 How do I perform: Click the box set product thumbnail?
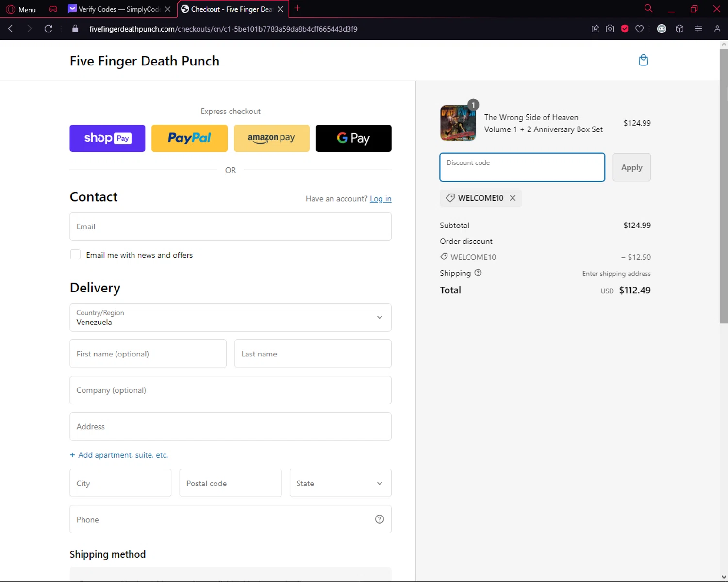[458, 123]
